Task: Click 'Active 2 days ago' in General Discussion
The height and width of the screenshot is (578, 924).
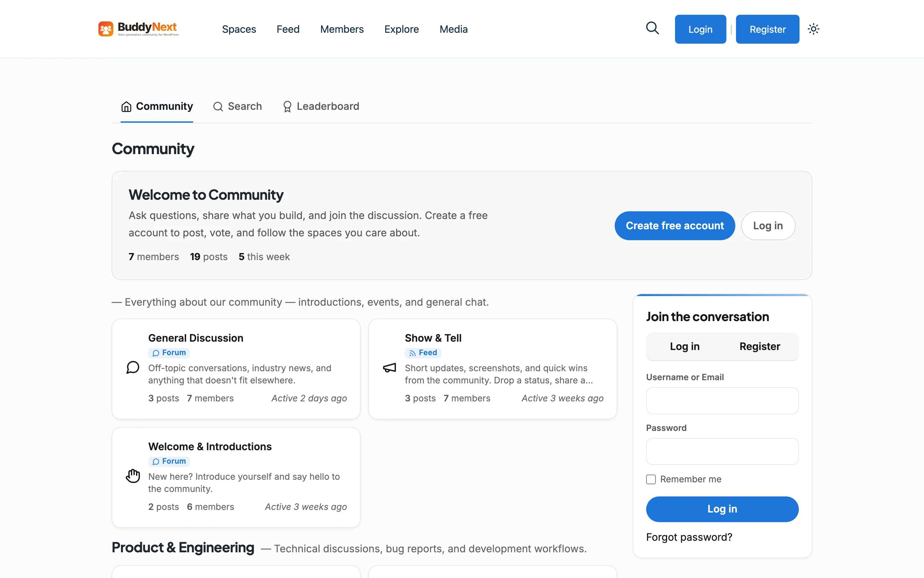Action: pyautogui.click(x=309, y=398)
